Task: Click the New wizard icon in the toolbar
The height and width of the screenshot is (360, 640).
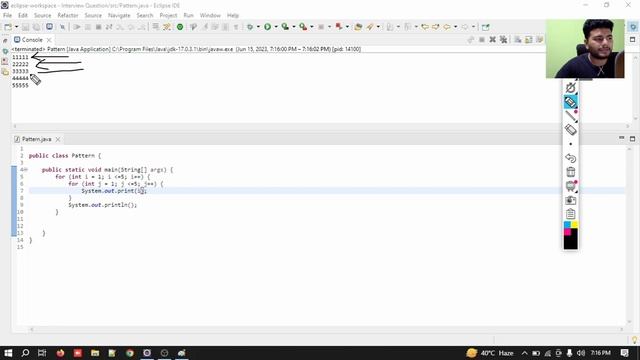Action: (x=8, y=27)
